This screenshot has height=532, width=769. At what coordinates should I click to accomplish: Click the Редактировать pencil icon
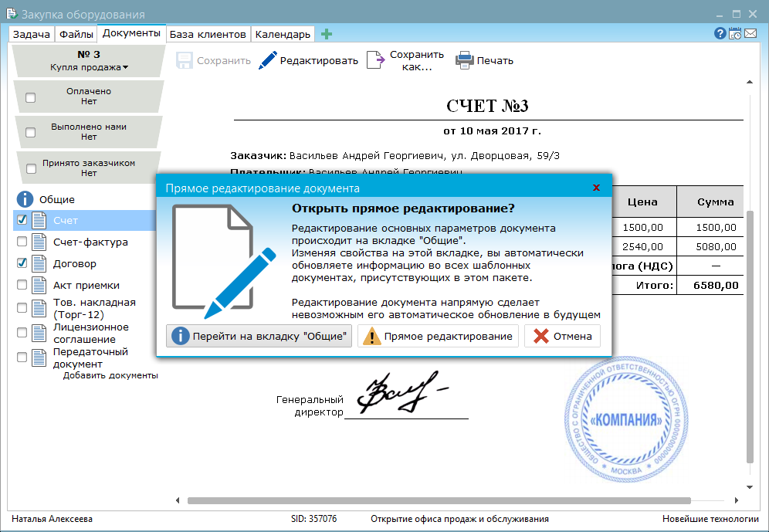point(268,60)
